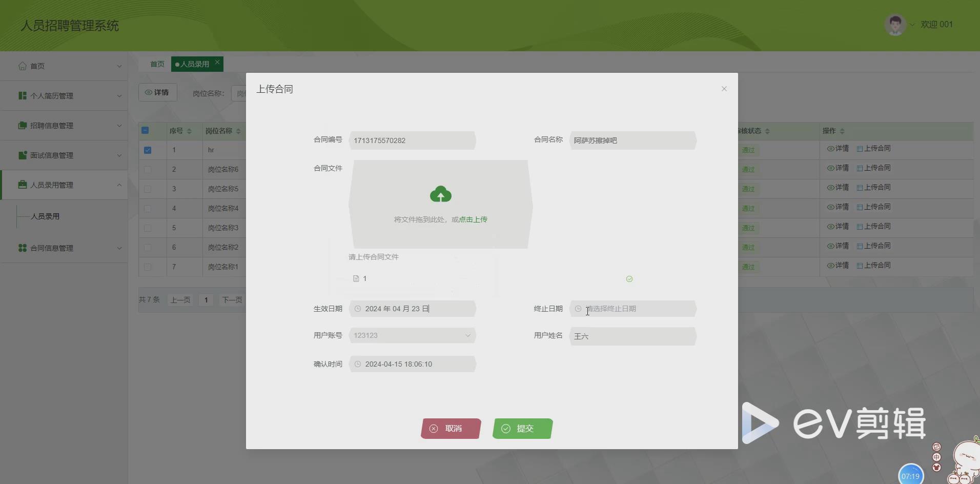Open 合同信息管理 using its sidebar icon
This screenshot has width=980, height=484.
(x=22, y=248)
